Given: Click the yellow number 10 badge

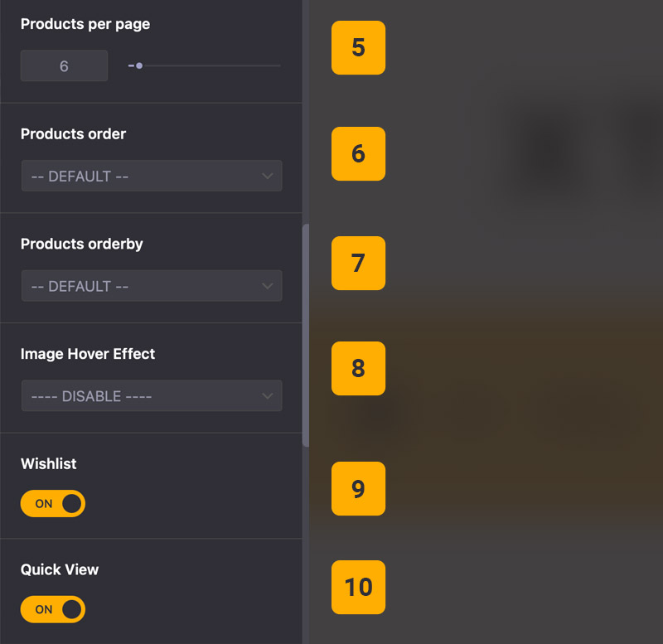Looking at the screenshot, I should pos(358,587).
